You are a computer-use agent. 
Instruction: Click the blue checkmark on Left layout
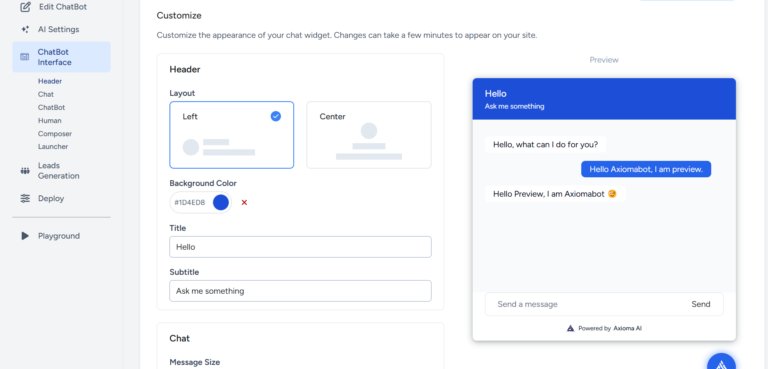tap(276, 116)
